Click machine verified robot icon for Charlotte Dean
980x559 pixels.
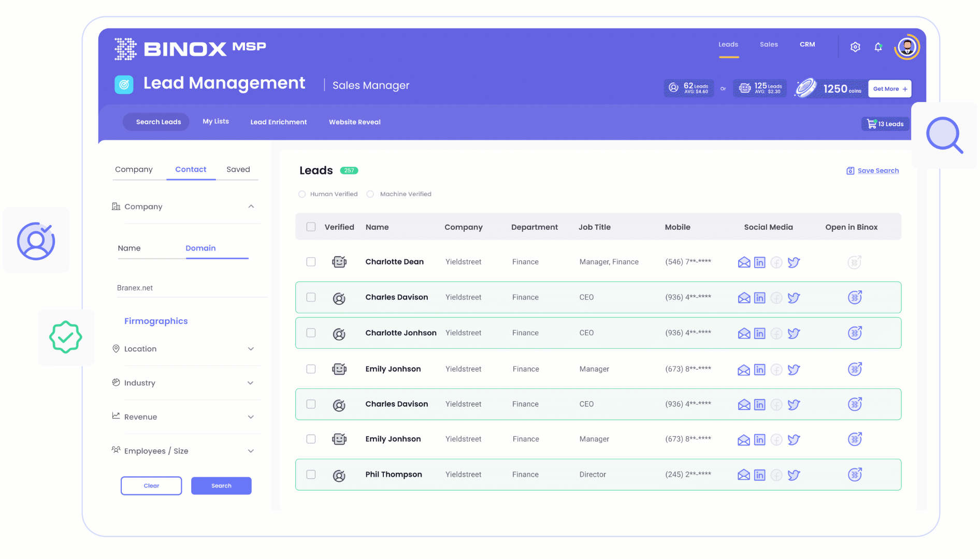339,262
